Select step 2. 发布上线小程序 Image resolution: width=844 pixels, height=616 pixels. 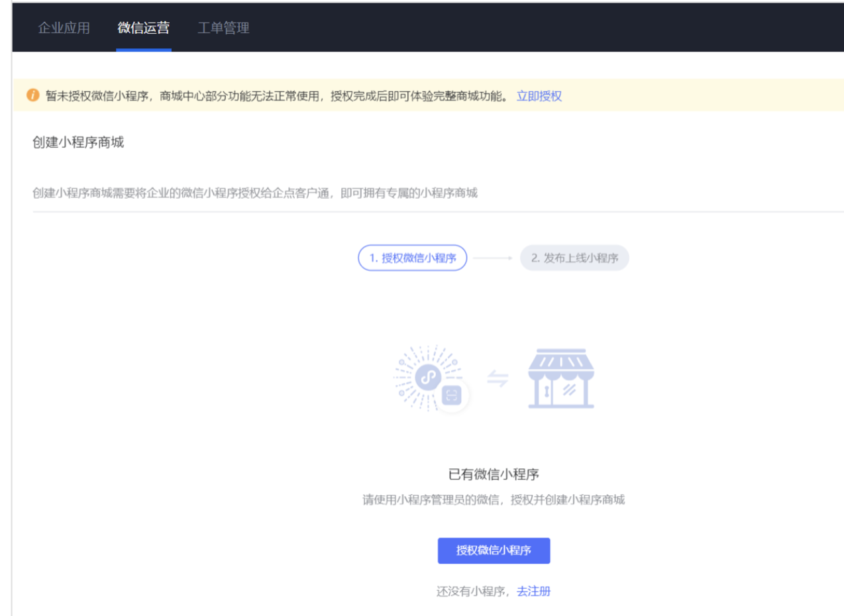574,258
